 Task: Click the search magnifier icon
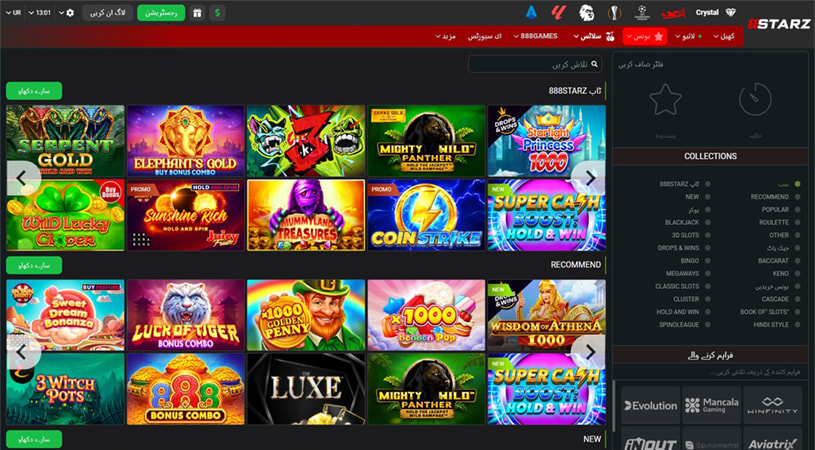click(594, 64)
